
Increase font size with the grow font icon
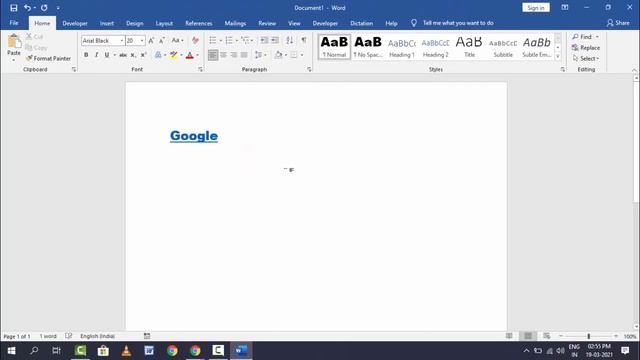coord(151,40)
